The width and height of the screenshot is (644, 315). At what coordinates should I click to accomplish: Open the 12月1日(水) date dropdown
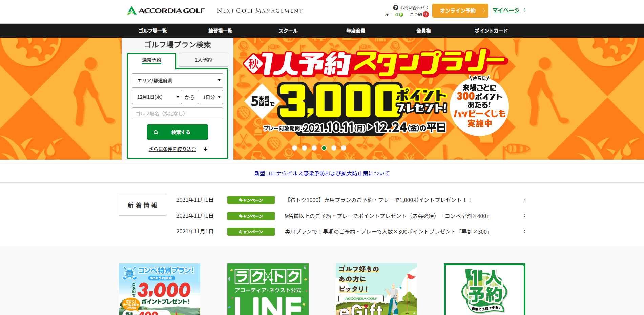click(157, 97)
